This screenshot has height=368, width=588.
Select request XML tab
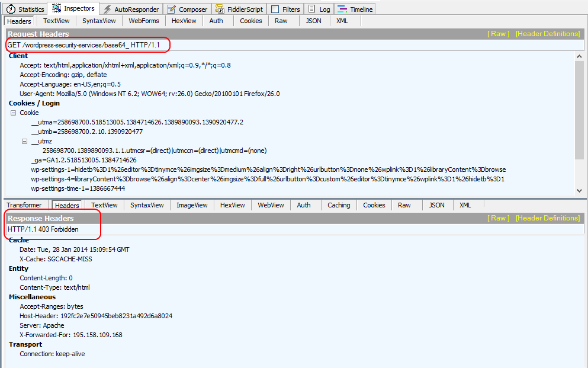tap(342, 21)
